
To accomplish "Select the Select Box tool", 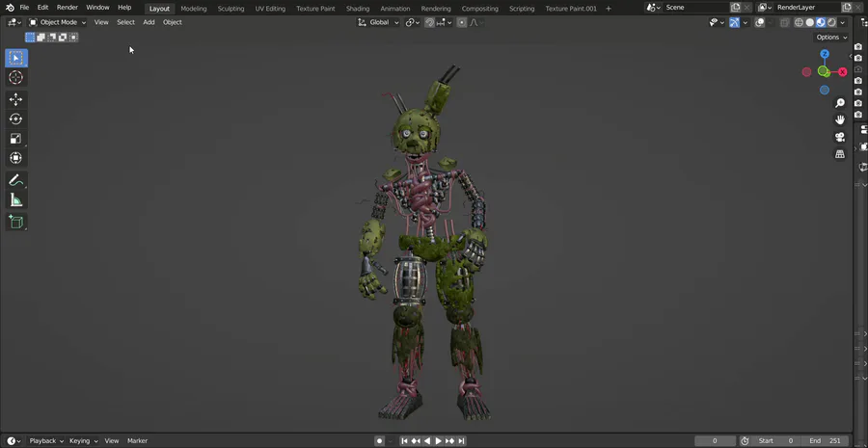I will click(16, 58).
